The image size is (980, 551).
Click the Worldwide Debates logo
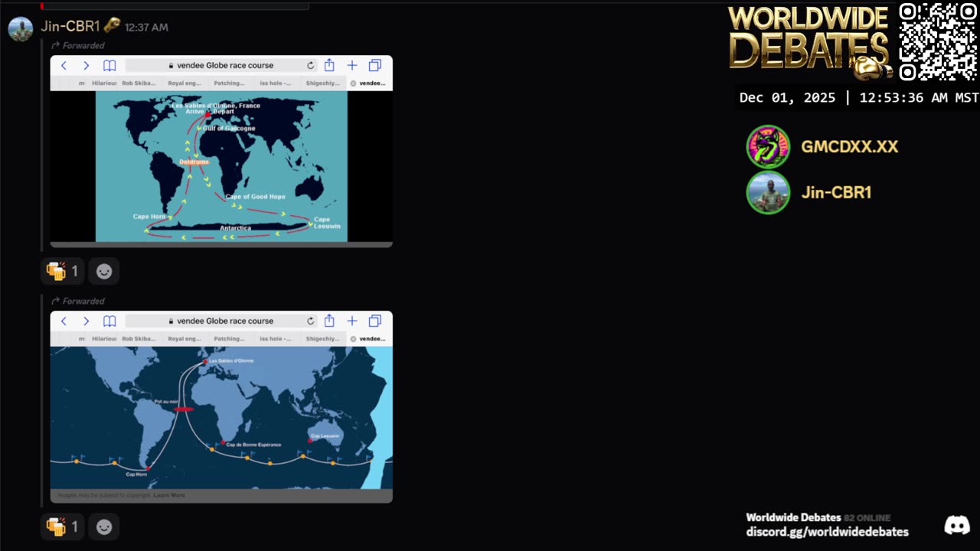point(810,41)
